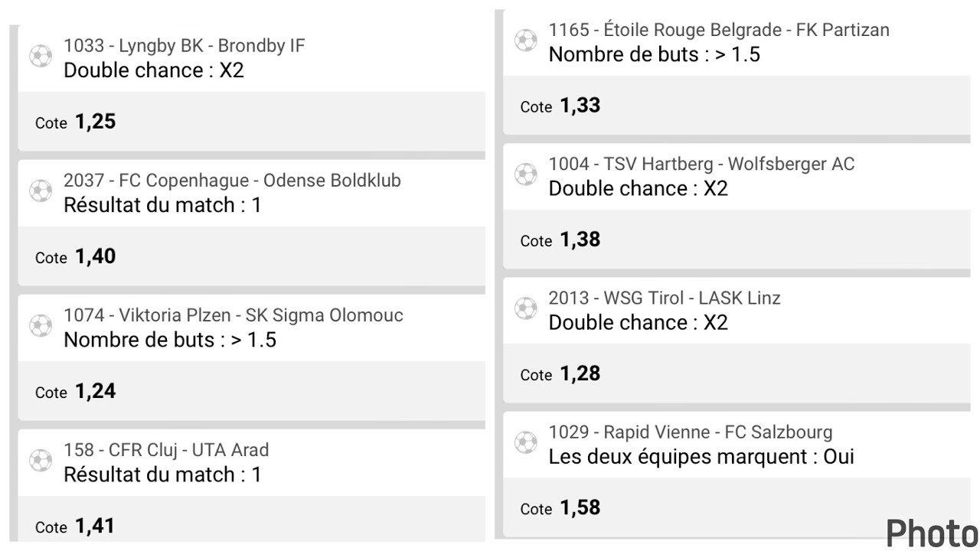The height and width of the screenshot is (551, 980).
Task: Click the Photo watermark logo
Action: point(933,533)
